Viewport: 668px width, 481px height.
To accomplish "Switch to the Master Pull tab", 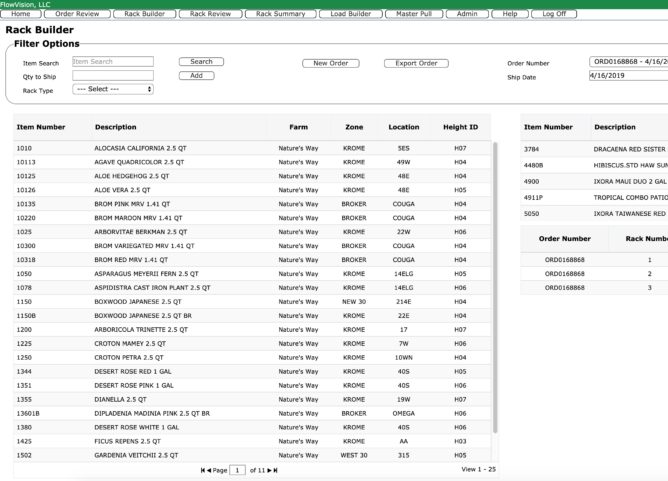I will click(413, 14).
